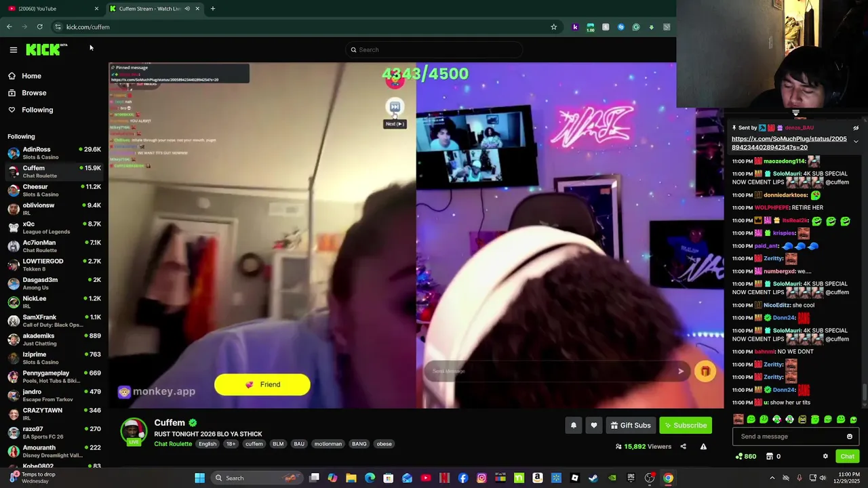Click the Chat Roulette category link

[x=173, y=444]
